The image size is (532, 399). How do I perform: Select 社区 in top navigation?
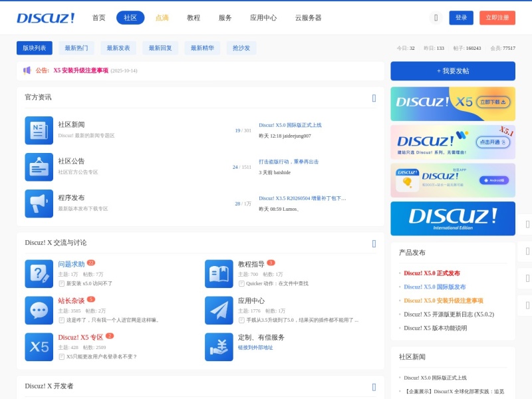point(130,18)
